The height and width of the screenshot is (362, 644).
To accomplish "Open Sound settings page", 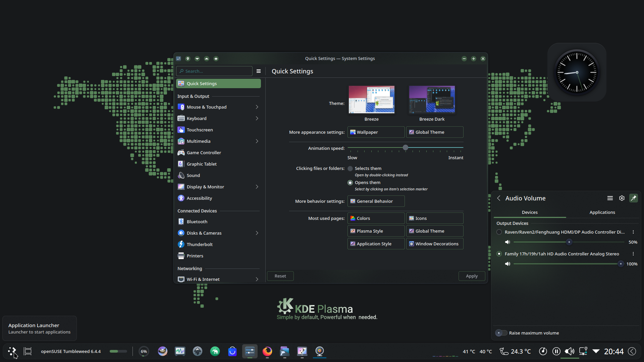I will point(218,175).
